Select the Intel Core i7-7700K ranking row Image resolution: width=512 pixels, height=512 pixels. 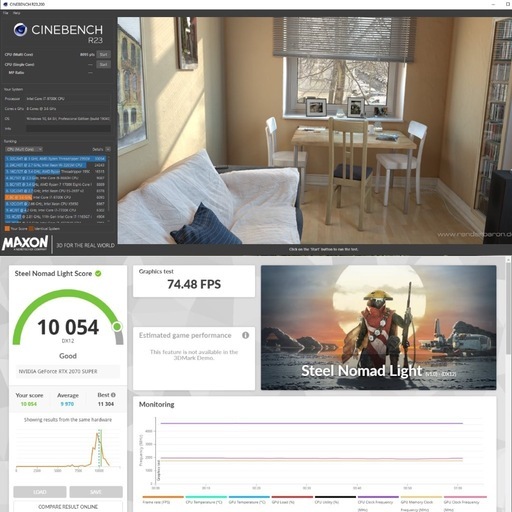[55, 210]
